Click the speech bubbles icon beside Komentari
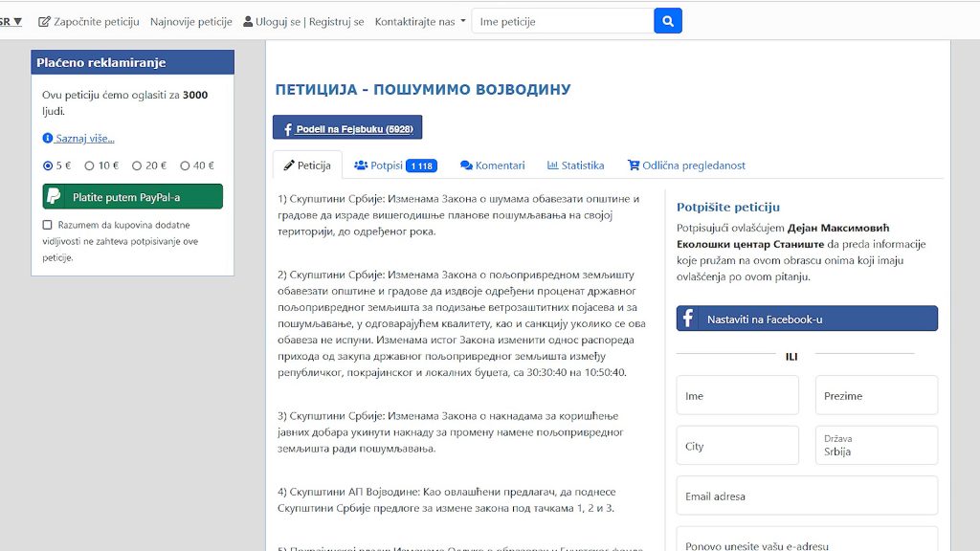The width and height of the screenshot is (980, 551). [x=466, y=165]
